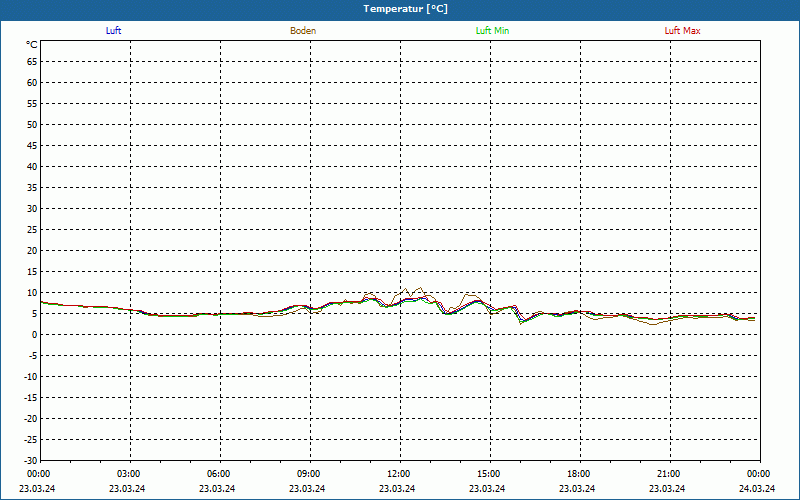
Task: Click the -20 value on the y-axis
Action: tap(31, 418)
